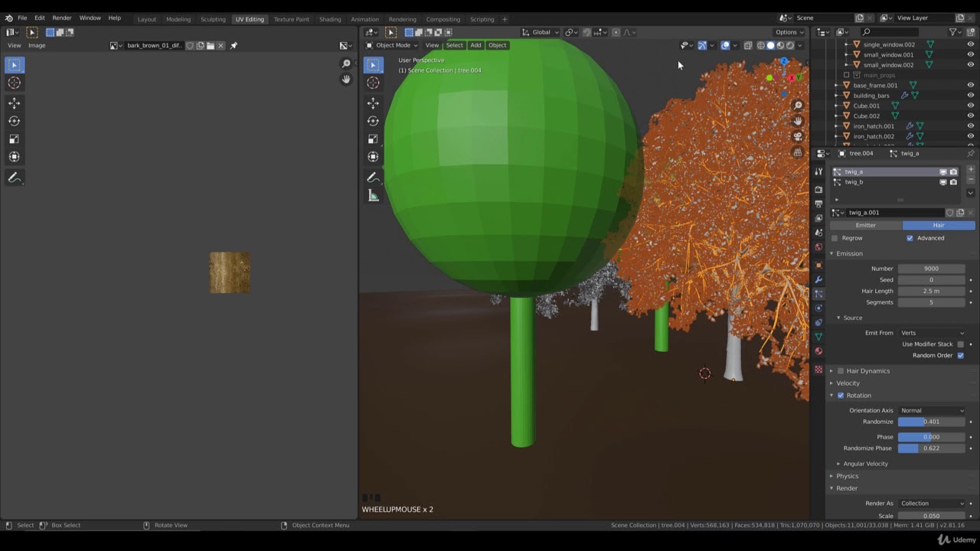This screenshot has height=551, width=980.
Task: Click the hand pan gizmo in the 3D viewport
Action: coord(798,121)
